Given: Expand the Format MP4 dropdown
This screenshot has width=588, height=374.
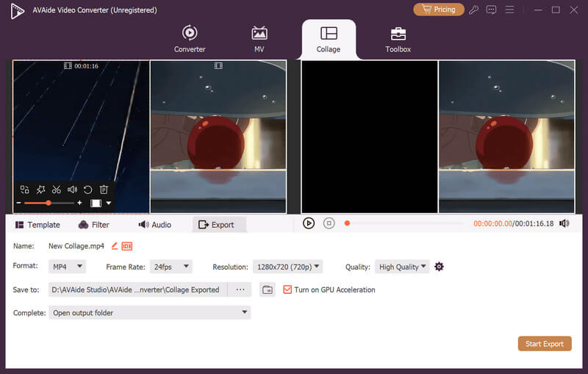Looking at the screenshot, I should click(68, 267).
